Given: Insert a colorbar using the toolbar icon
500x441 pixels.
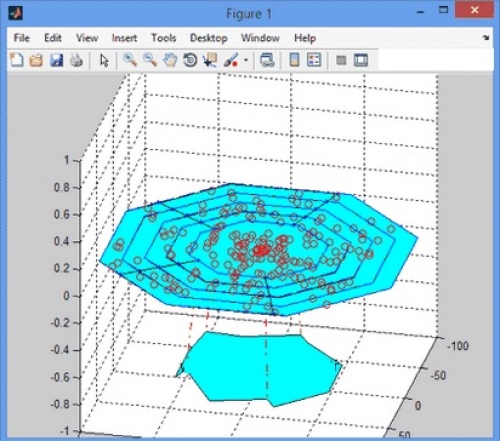Looking at the screenshot, I should pos(294,60).
